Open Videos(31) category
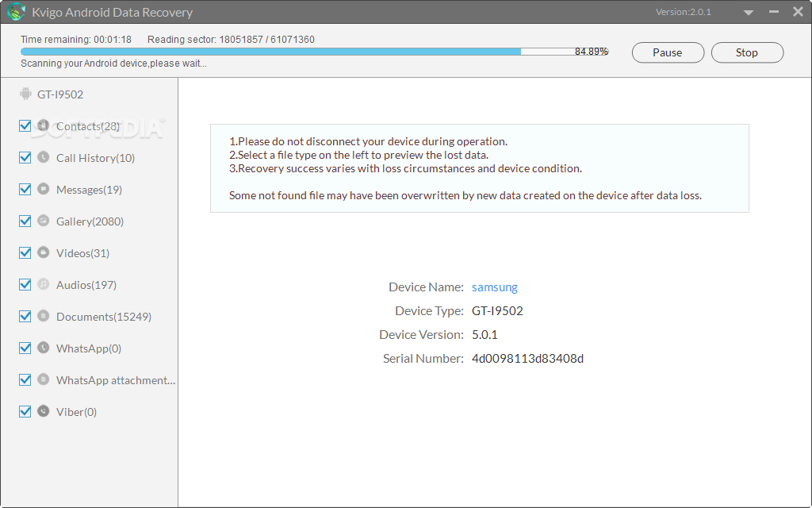This screenshot has height=508, width=812. click(82, 253)
